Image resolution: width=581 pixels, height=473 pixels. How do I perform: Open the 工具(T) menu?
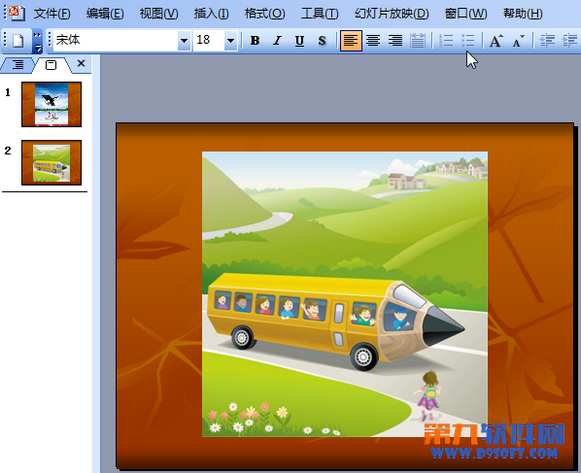tap(319, 14)
